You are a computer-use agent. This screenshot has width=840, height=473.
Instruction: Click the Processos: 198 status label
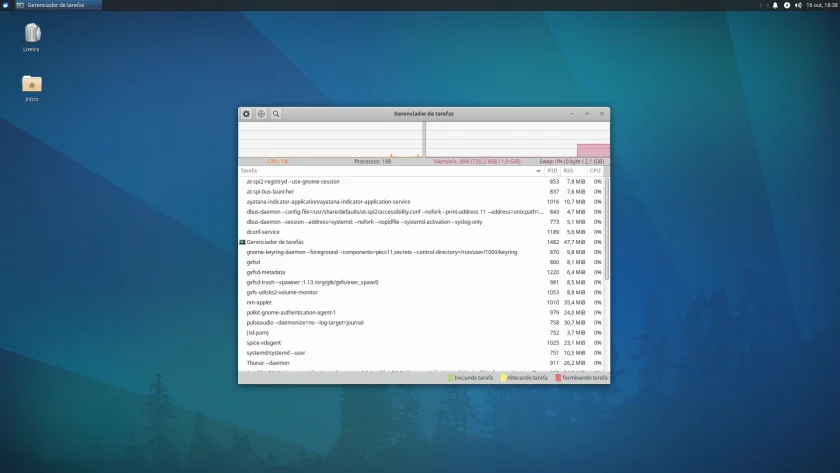point(372,161)
